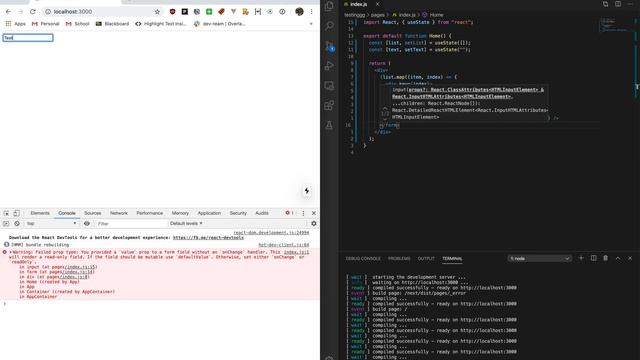Close the DevTools panel
This screenshot has height=360, width=640.
(x=314, y=213)
